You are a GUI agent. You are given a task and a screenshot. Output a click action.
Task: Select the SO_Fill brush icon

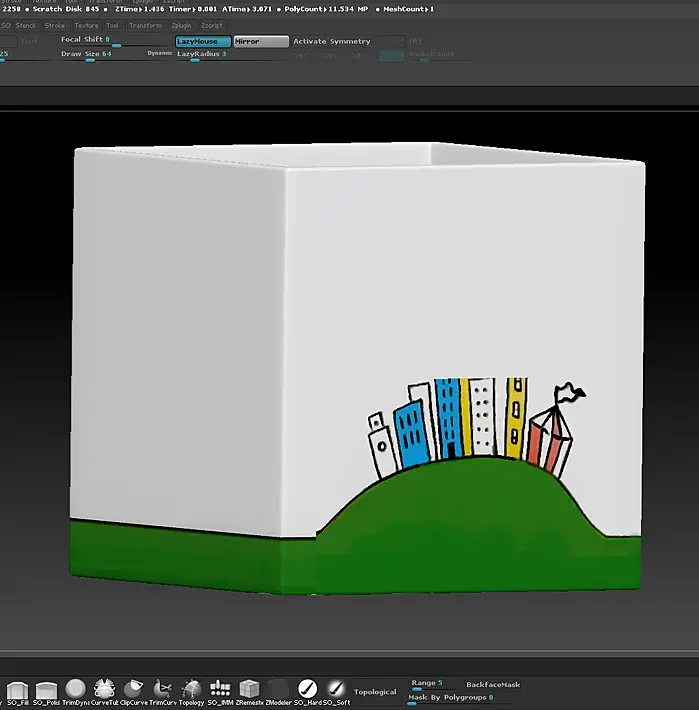tap(17, 689)
